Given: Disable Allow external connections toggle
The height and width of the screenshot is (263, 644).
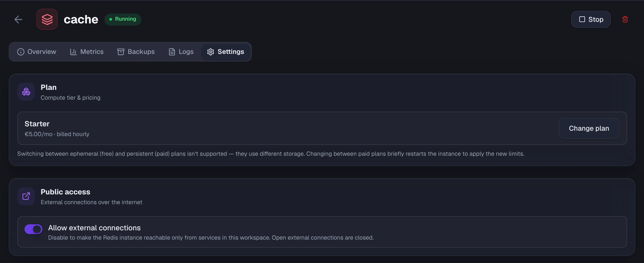Looking at the screenshot, I should click(x=33, y=229).
